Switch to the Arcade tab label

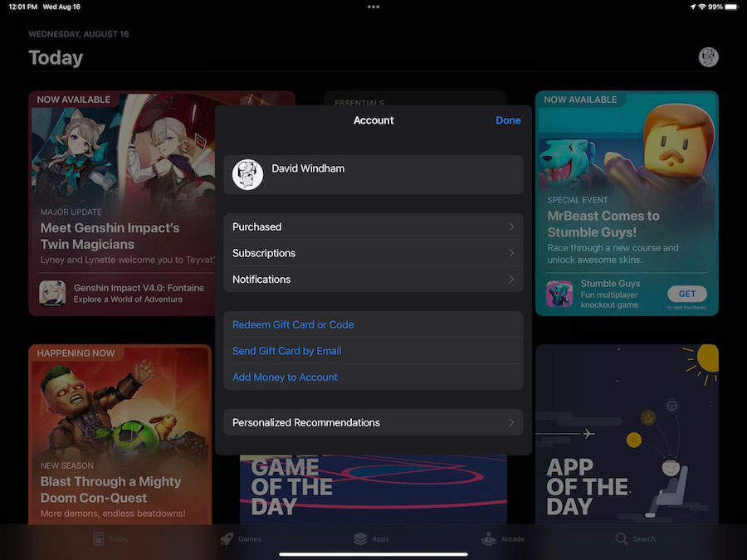pos(513,539)
